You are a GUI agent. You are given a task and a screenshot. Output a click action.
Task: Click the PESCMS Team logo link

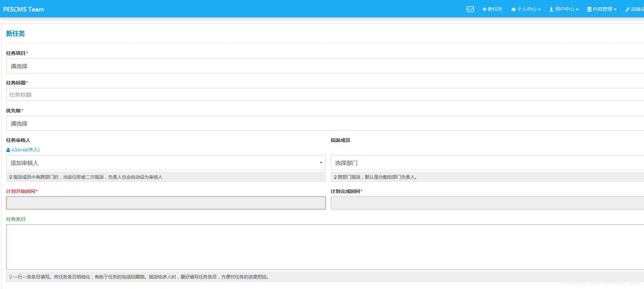pos(24,9)
